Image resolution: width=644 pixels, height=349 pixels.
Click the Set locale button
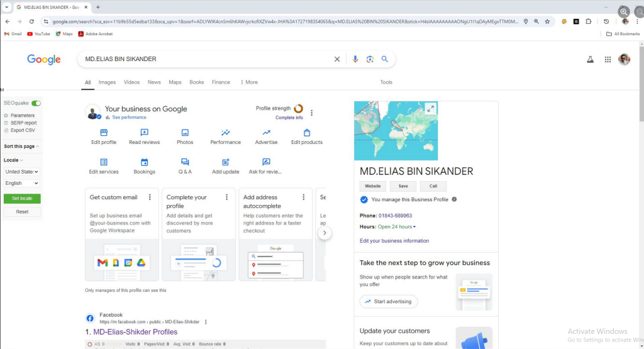pyautogui.click(x=22, y=199)
